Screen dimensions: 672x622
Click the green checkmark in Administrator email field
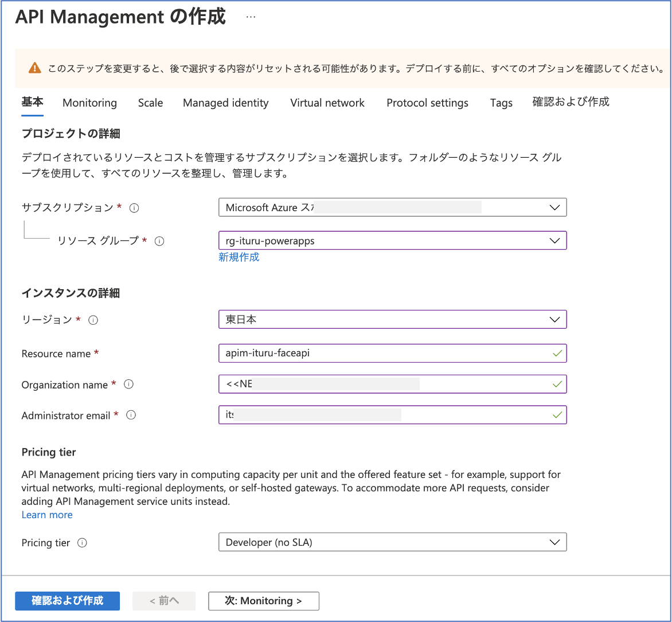coord(557,415)
